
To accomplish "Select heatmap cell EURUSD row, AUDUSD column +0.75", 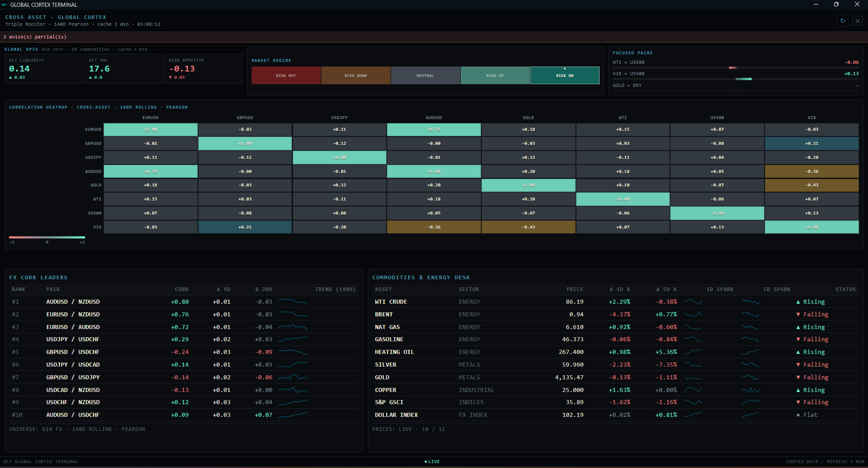I will [x=434, y=129].
